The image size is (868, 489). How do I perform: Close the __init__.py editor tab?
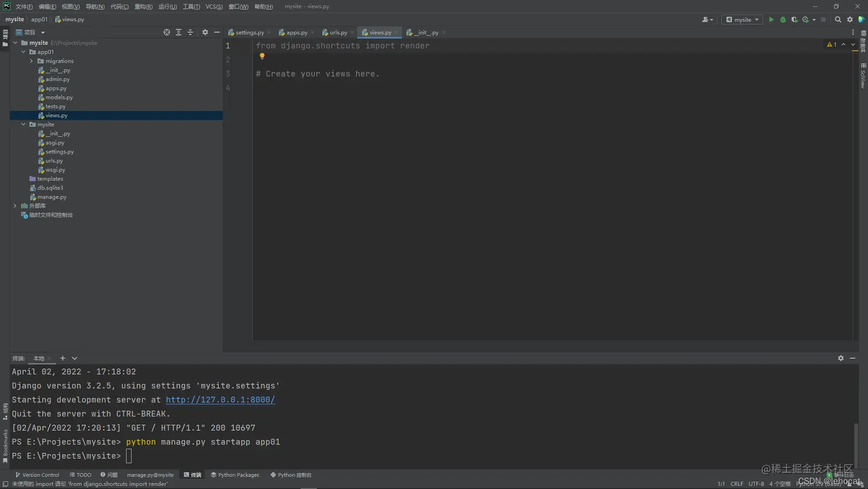(444, 33)
